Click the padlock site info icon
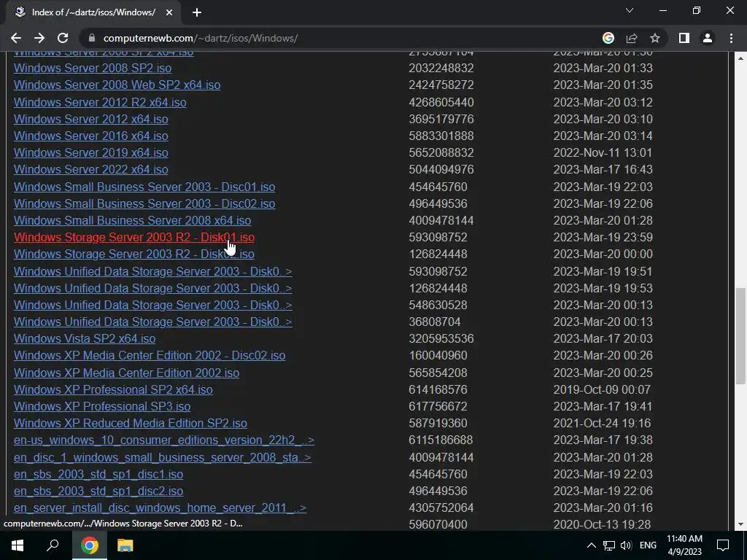The height and width of the screenshot is (560, 747). point(93,38)
